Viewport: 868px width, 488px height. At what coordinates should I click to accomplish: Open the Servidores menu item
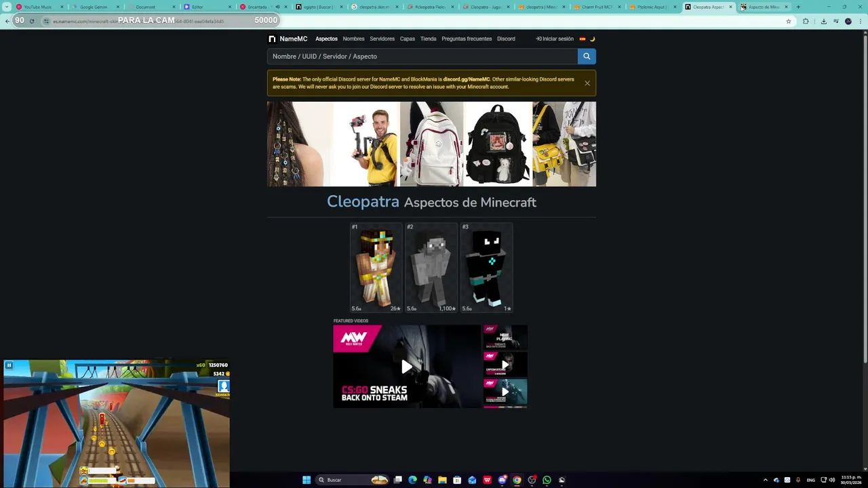point(382,39)
